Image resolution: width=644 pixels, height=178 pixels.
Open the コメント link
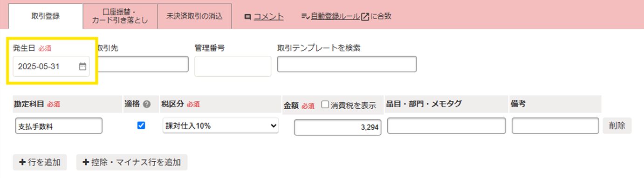point(269,17)
